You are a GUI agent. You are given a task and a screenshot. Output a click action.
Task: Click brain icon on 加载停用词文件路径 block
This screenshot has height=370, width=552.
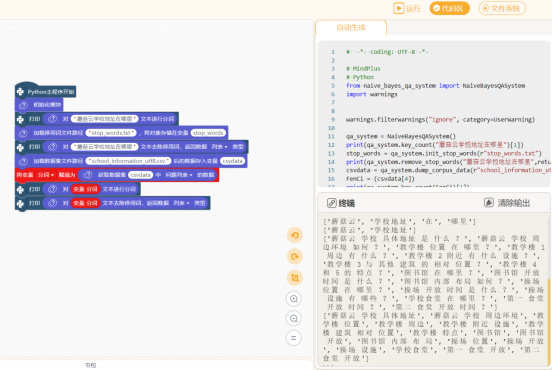pyautogui.click(x=23, y=133)
